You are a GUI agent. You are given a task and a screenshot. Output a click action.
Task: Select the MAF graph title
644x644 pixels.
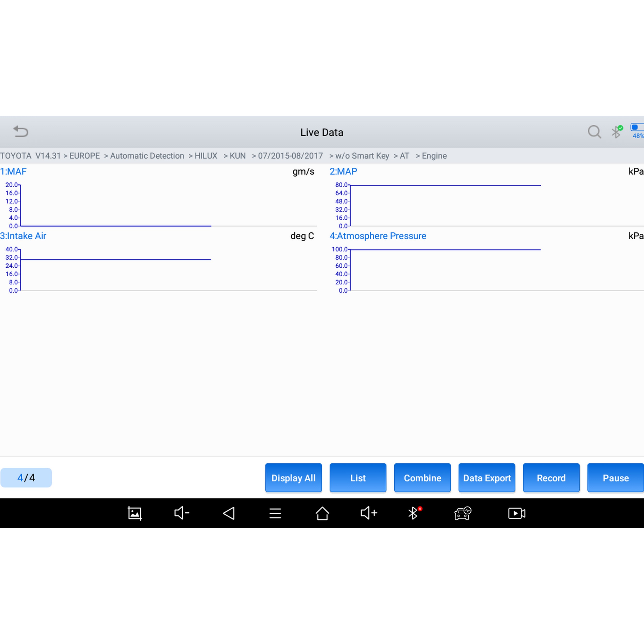(13, 171)
